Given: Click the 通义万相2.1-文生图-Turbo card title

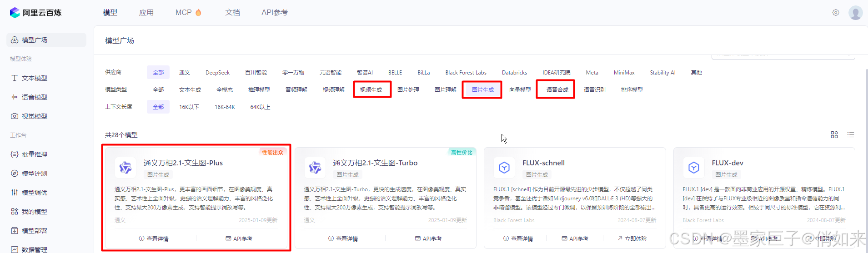Looking at the screenshot, I should pos(375,163).
